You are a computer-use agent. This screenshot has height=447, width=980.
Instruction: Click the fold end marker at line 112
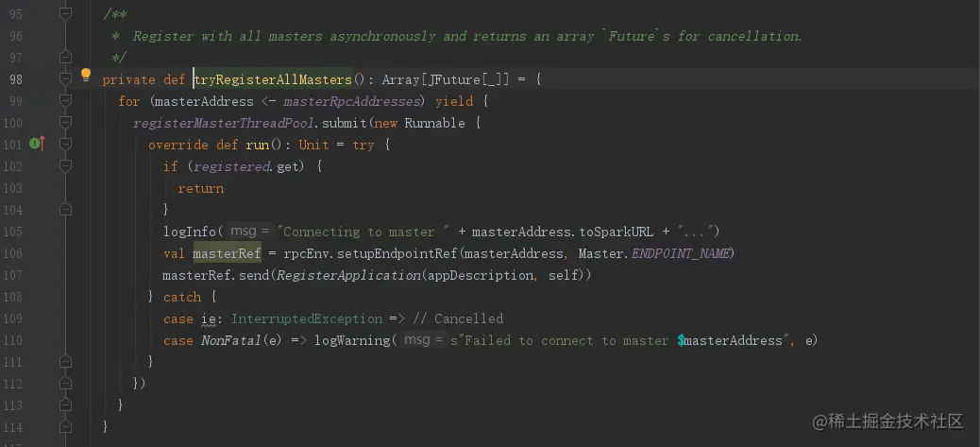click(66, 384)
